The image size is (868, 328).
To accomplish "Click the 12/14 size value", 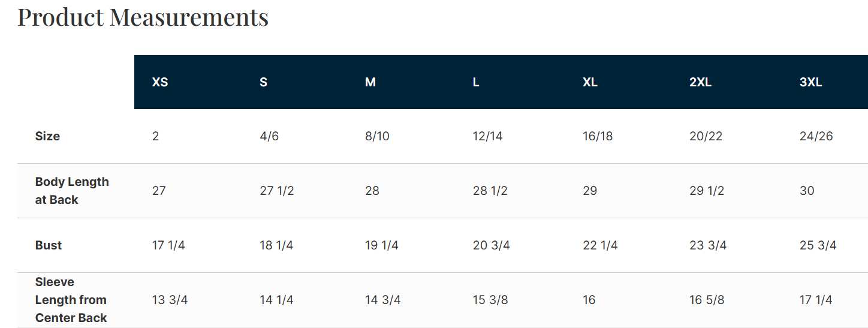I will pos(487,136).
